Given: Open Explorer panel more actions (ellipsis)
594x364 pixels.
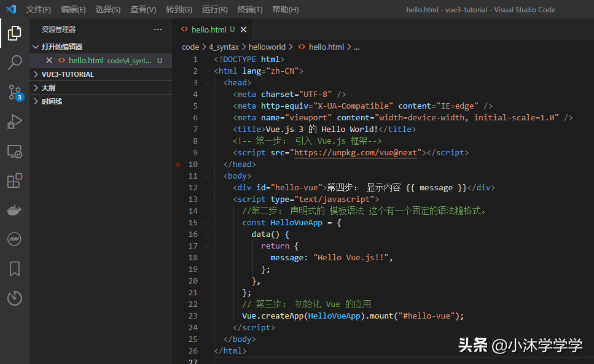Looking at the screenshot, I should click(158, 29).
